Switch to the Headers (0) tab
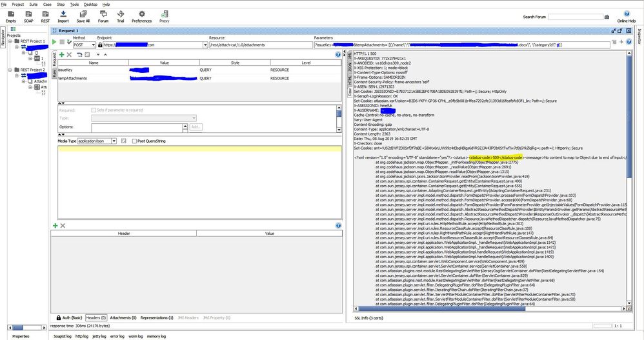The image size is (644, 340). (x=96, y=317)
